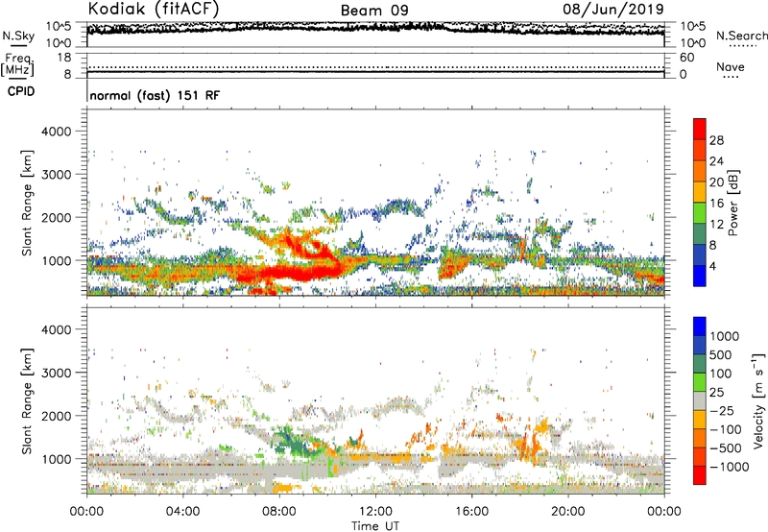The width and height of the screenshot is (768, 532).
Task: Click the 'Power [dB]' colorbar title
Action: coord(733,203)
